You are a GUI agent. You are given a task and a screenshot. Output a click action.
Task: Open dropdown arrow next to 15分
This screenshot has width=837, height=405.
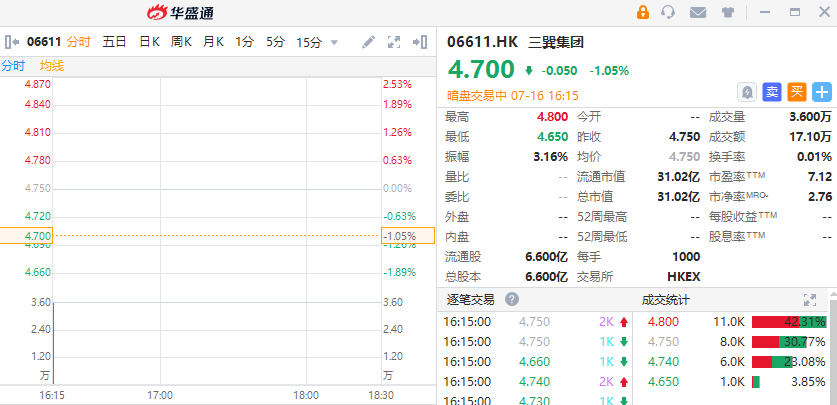334,42
